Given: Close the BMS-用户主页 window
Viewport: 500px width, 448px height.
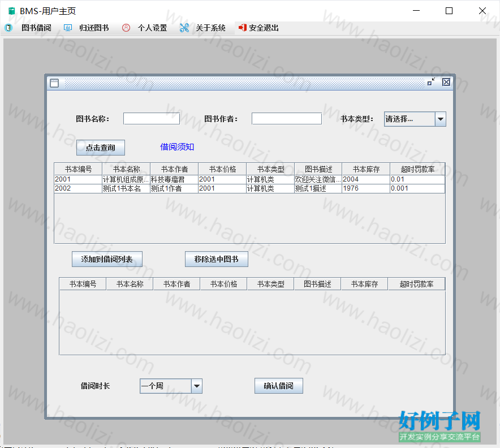Looking at the screenshot, I should [482, 11].
